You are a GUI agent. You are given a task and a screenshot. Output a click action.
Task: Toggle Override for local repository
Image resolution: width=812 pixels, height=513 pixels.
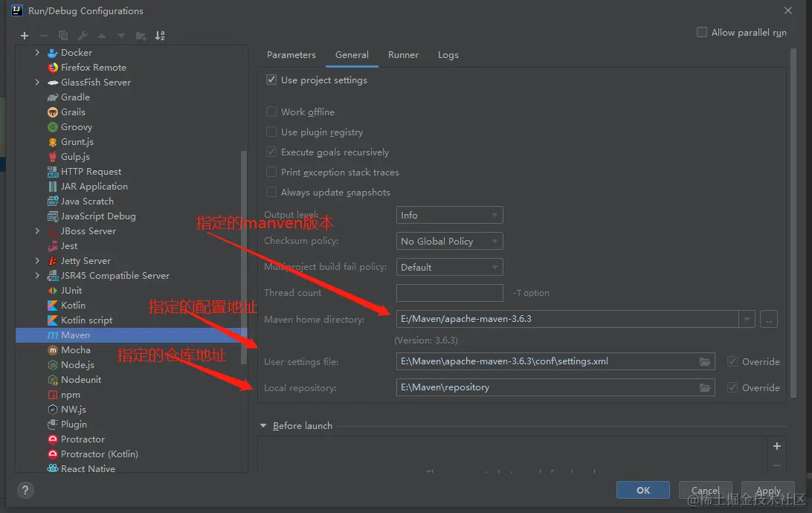coord(732,387)
